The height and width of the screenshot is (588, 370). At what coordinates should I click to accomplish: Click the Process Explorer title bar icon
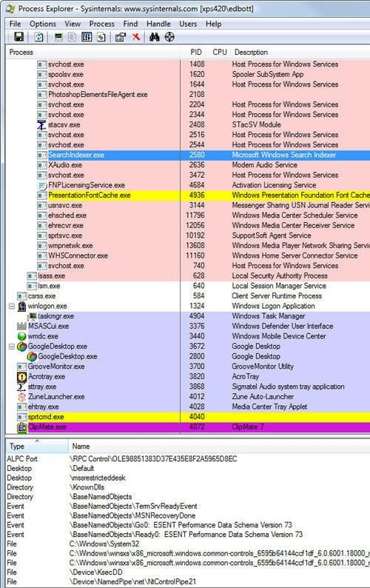click(x=10, y=8)
